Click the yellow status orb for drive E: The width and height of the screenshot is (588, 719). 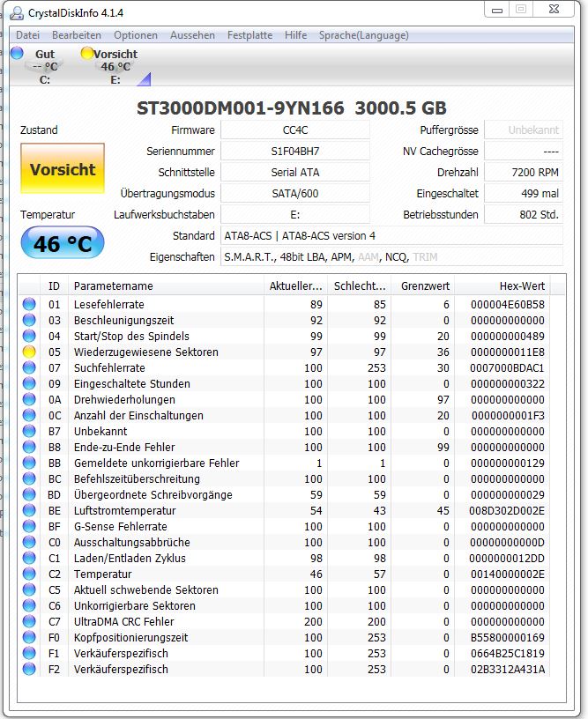(x=86, y=53)
